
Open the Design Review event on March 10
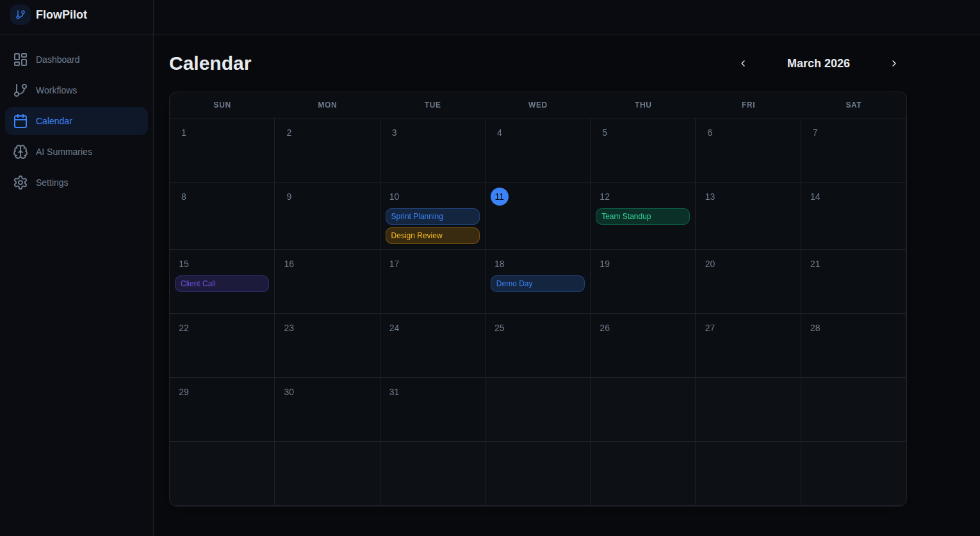coord(432,236)
